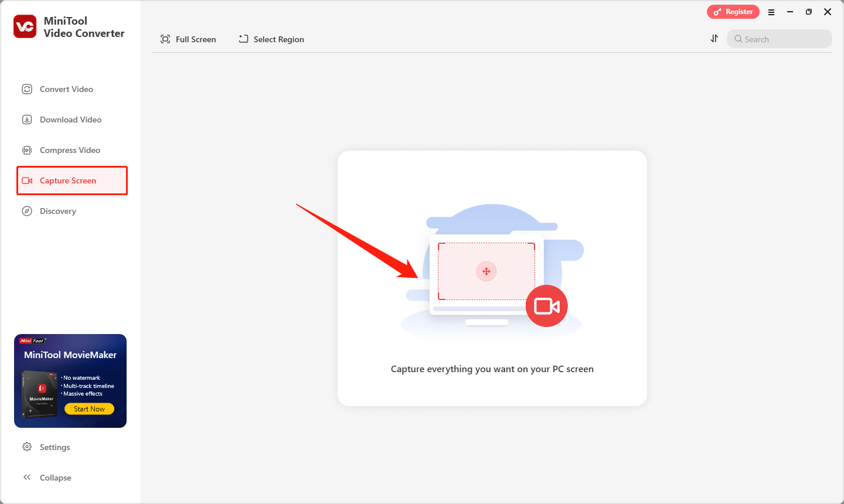Click the move crosshair icon in capture region
The height and width of the screenshot is (504, 844).
[486, 271]
